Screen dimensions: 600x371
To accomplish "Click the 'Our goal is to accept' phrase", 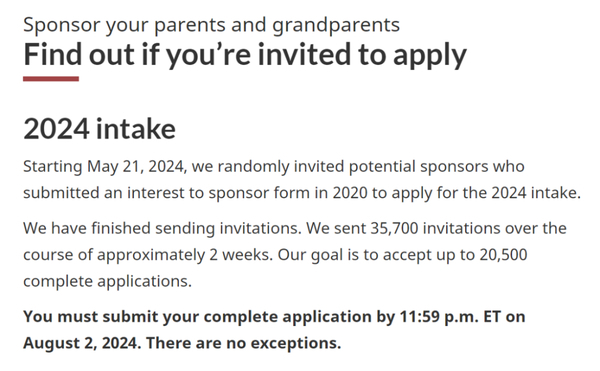I will (354, 255).
